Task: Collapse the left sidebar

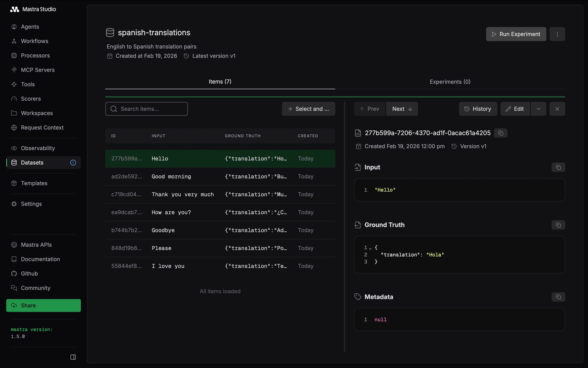Action: click(x=73, y=357)
